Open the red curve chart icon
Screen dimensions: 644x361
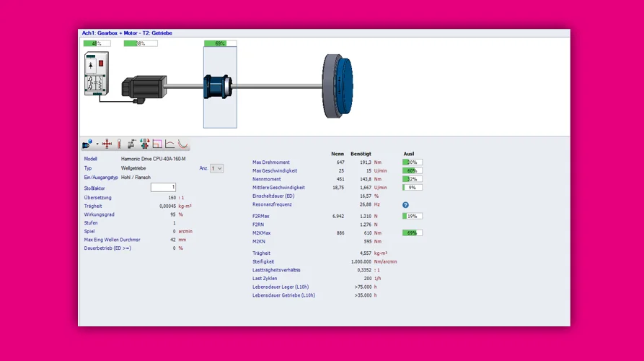click(x=169, y=144)
